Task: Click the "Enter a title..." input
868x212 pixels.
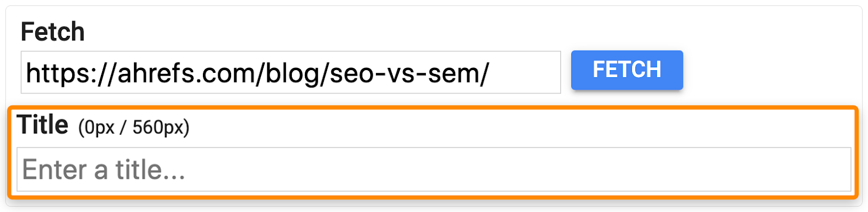Action: point(434,169)
